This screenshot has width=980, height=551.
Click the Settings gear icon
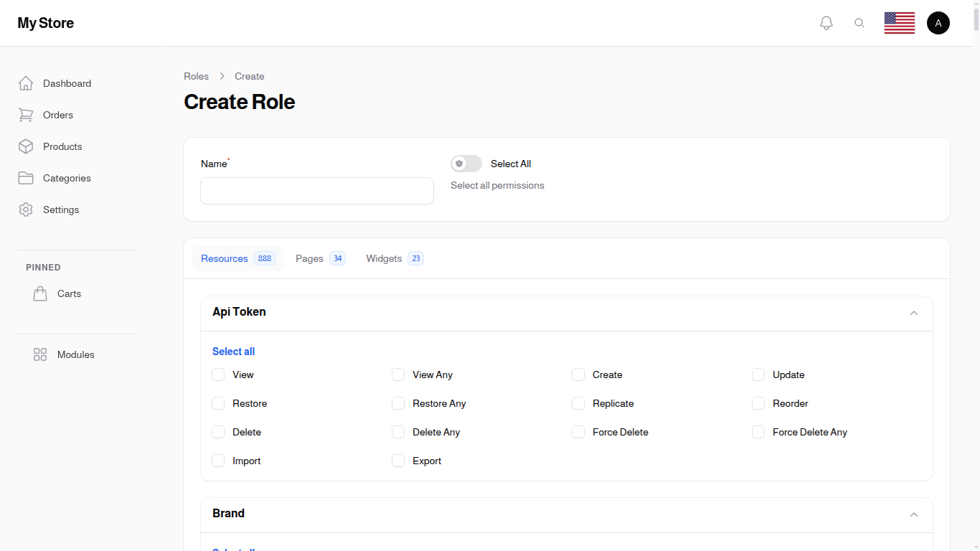[x=26, y=209]
